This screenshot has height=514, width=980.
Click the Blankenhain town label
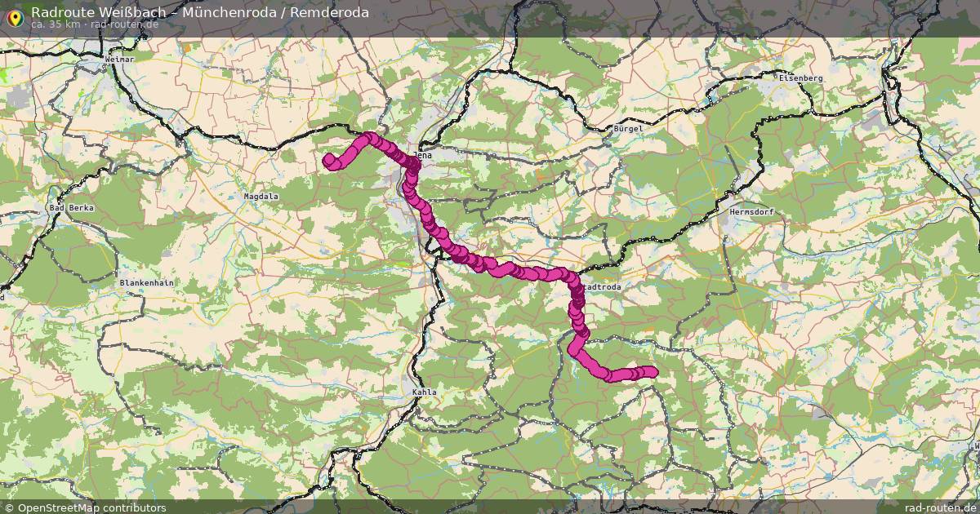tap(147, 282)
